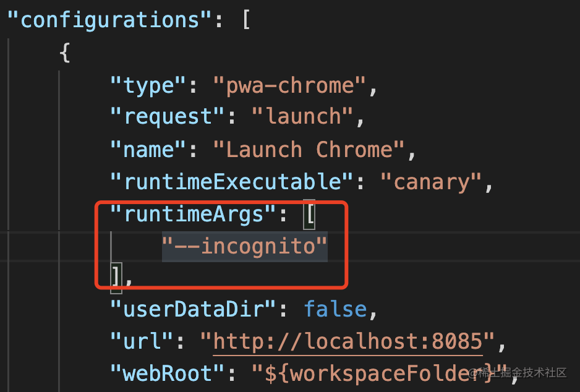
Task: Click the "canary" string value
Action: click(430, 182)
